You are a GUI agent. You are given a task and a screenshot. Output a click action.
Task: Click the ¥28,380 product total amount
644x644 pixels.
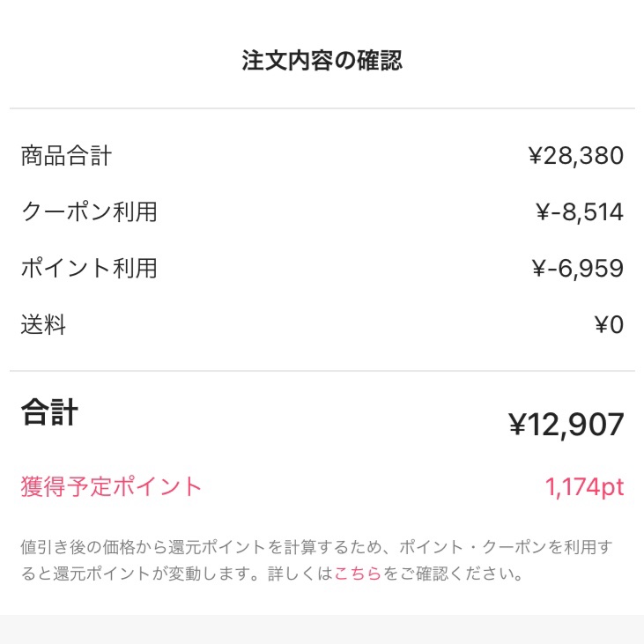pyautogui.click(x=575, y=157)
